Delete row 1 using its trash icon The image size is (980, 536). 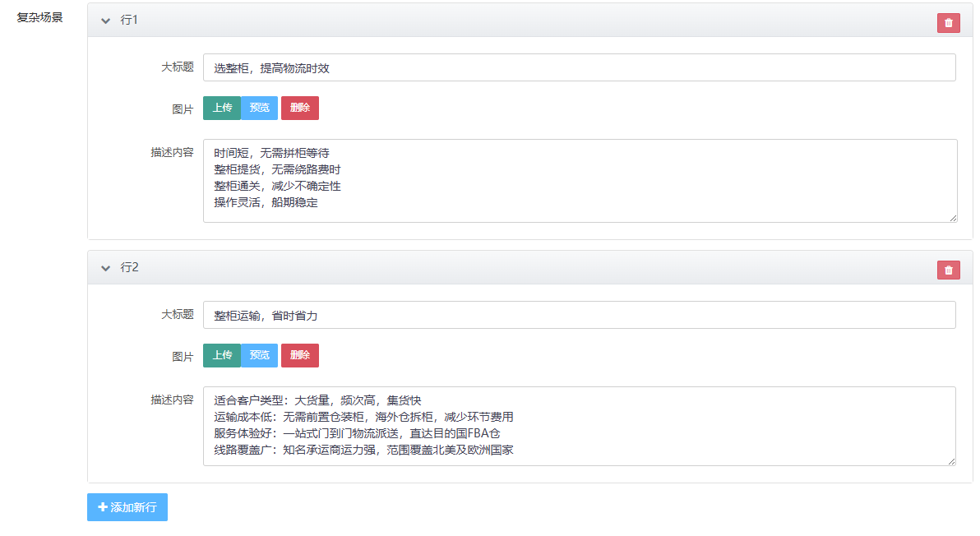[x=948, y=23]
